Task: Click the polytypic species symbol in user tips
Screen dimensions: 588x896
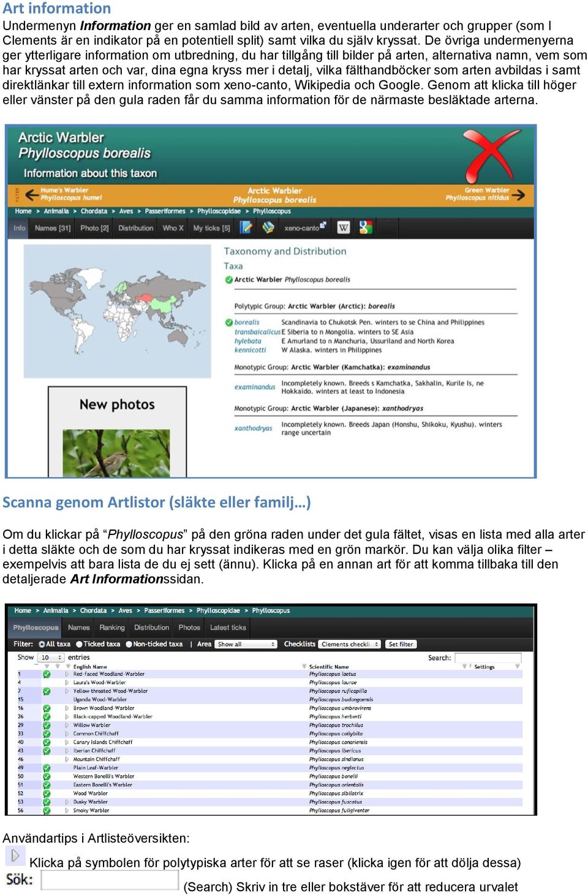Action: 15,855
